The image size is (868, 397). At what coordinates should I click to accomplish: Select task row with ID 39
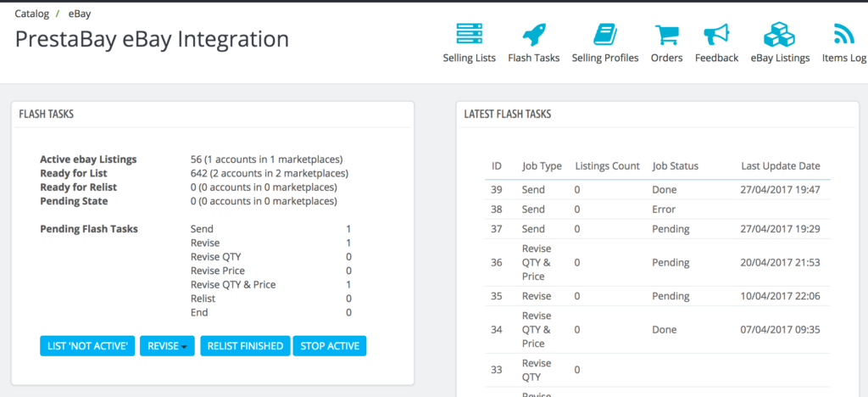point(658,190)
